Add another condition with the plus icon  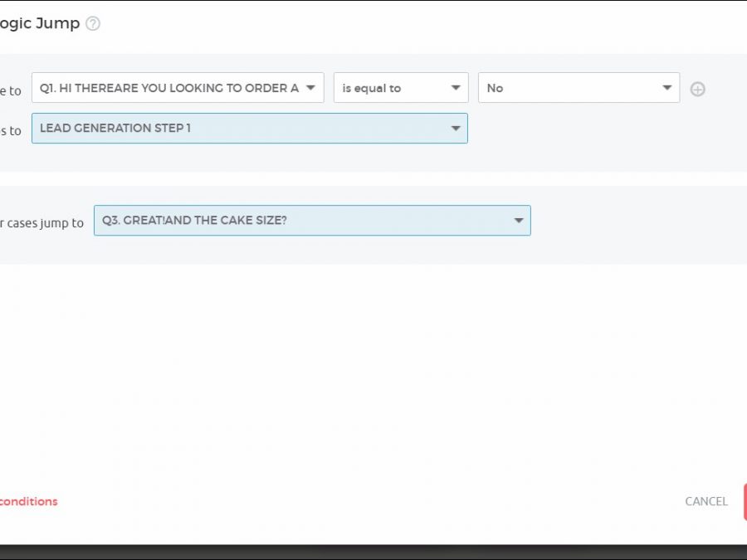(697, 90)
